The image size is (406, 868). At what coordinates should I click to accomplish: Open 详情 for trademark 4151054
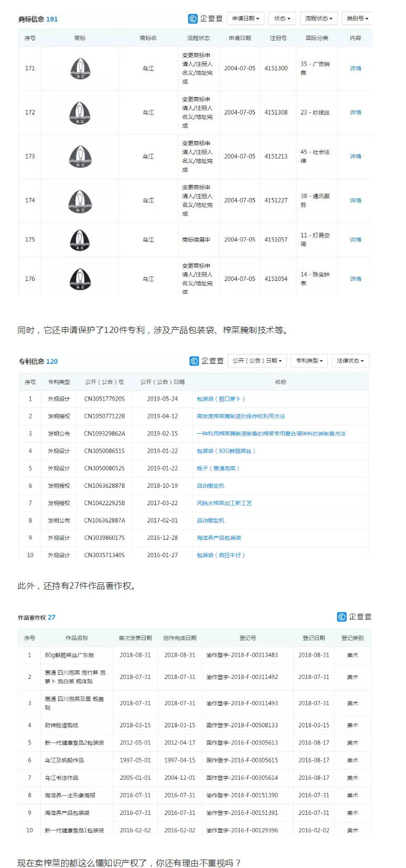click(356, 279)
